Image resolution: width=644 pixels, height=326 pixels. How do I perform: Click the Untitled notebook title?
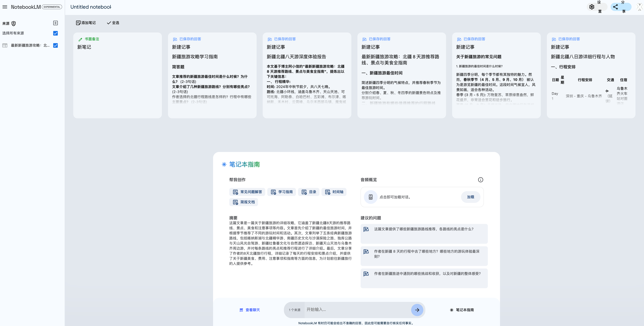tap(91, 7)
